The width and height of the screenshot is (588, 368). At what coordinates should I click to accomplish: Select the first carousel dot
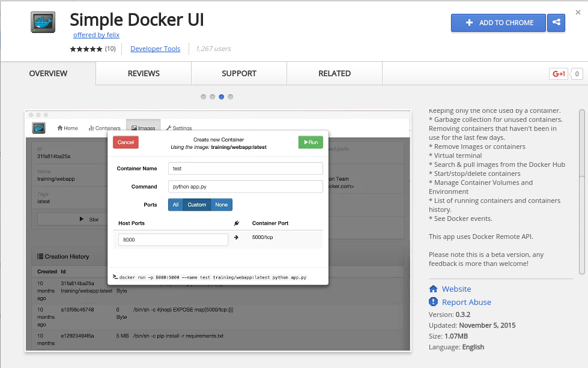(x=203, y=97)
